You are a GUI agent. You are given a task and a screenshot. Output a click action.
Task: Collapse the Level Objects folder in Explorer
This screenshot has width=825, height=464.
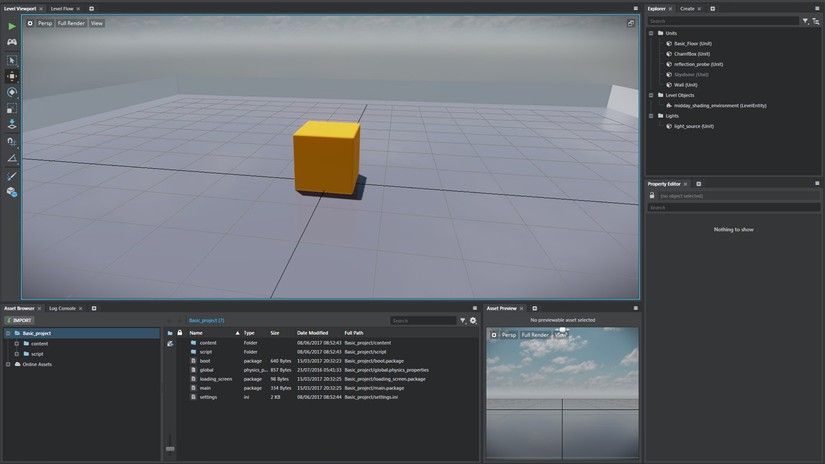click(651, 95)
